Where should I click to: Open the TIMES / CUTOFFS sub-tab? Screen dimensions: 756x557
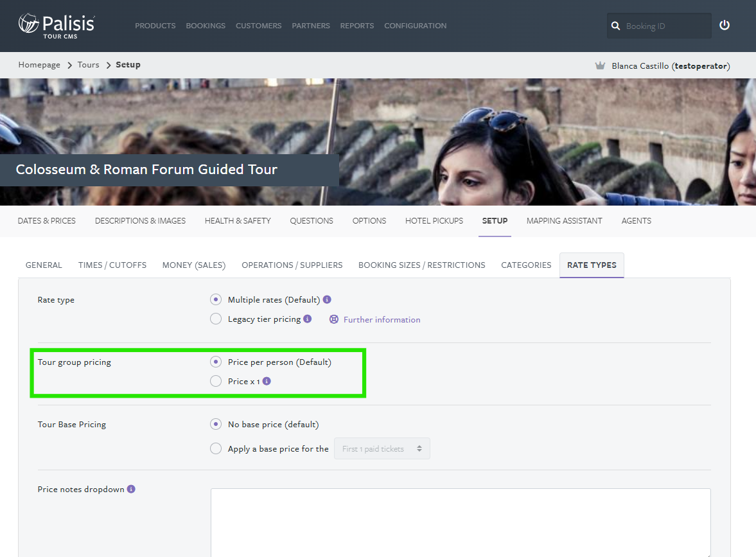(x=112, y=265)
